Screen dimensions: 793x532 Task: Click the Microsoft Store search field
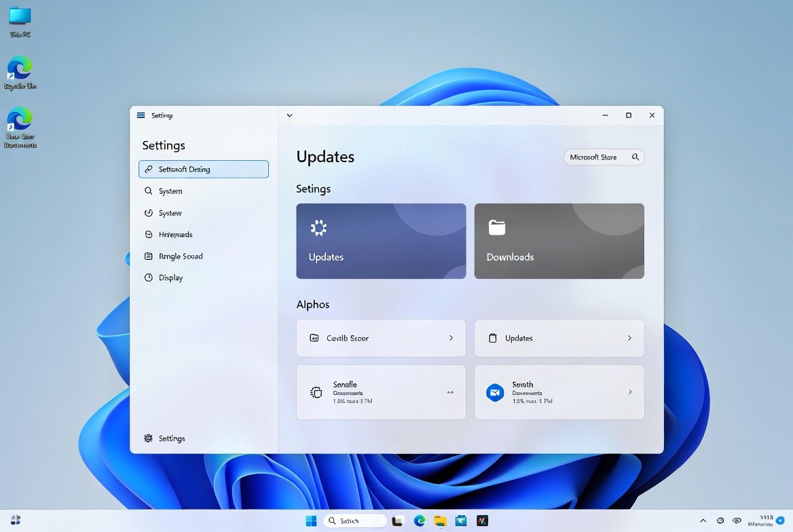click(595, 157)
